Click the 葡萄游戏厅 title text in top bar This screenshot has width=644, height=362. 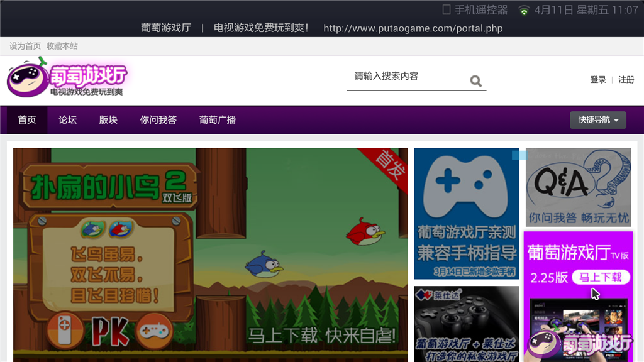166,28
